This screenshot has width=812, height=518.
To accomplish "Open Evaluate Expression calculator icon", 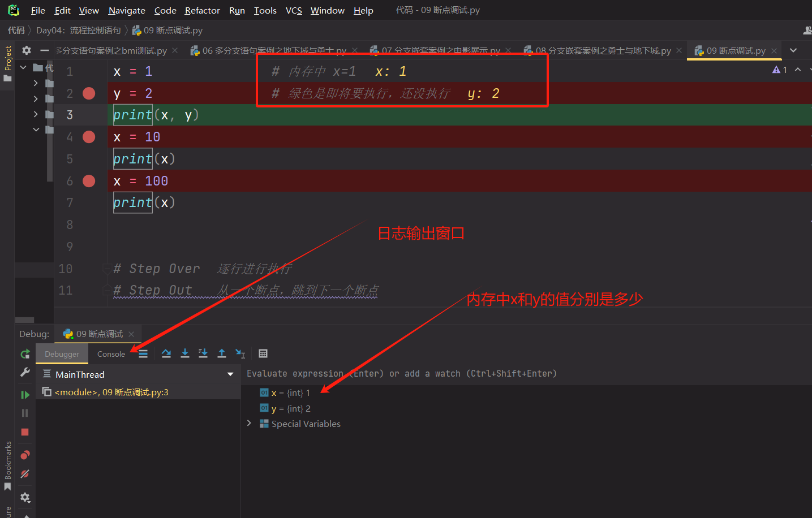I will 263,353.
